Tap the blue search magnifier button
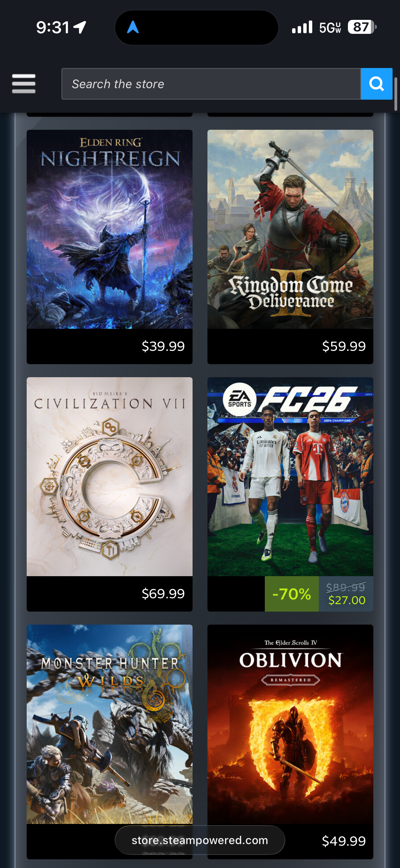The height and width of the screenshot is (868, 400). pyautogui.click(x=376, y=84)
